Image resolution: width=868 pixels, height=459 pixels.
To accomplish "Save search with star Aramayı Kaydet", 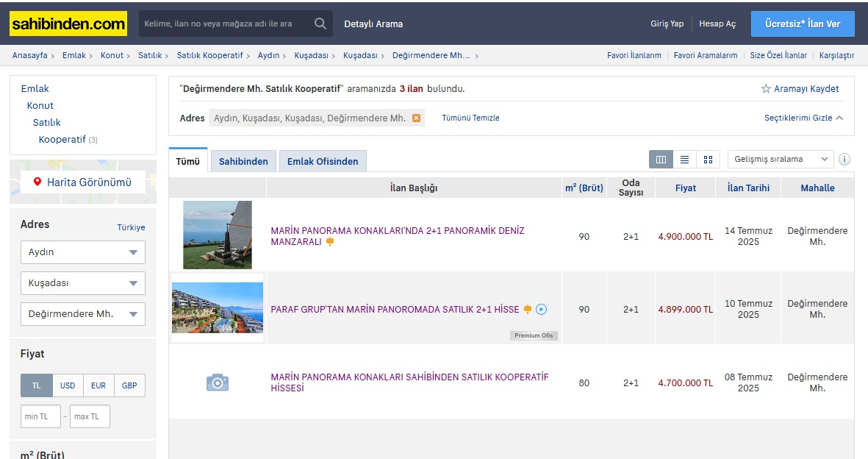I will (800, 88).
